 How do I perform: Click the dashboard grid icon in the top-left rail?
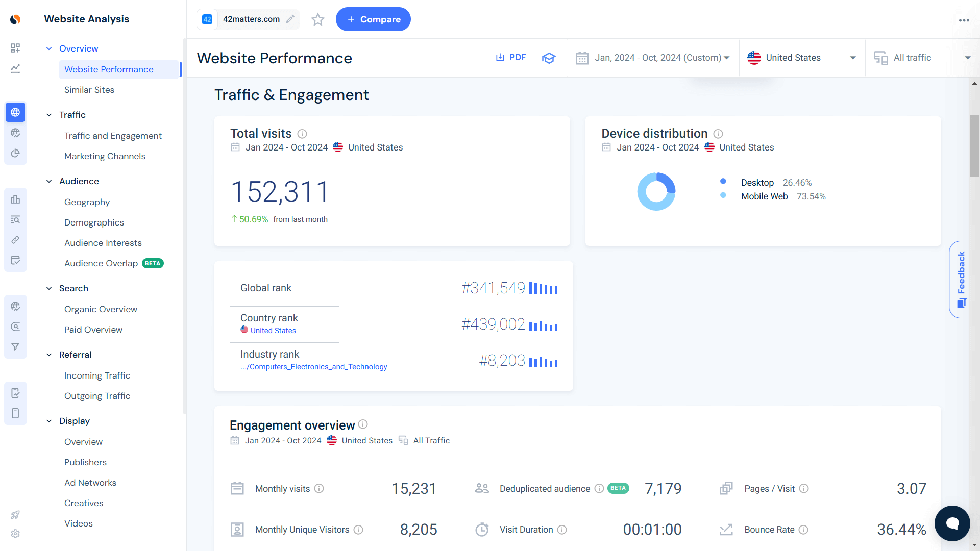pyautogui.click(x=15, y=48)
